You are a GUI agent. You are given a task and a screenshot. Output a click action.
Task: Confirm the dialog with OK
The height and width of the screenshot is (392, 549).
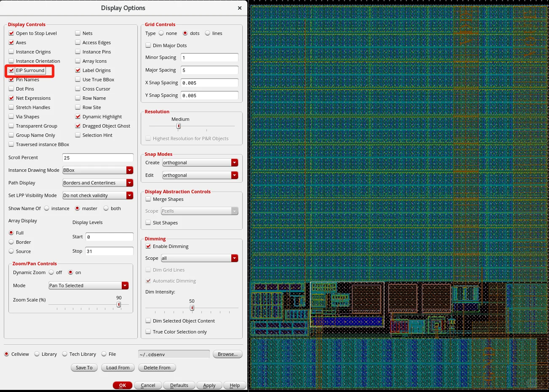tap(123, 385)
